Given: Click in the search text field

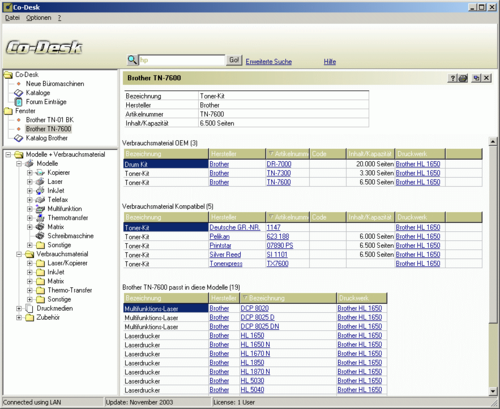Looking at the screenshot, I should (x=182, y=60).
